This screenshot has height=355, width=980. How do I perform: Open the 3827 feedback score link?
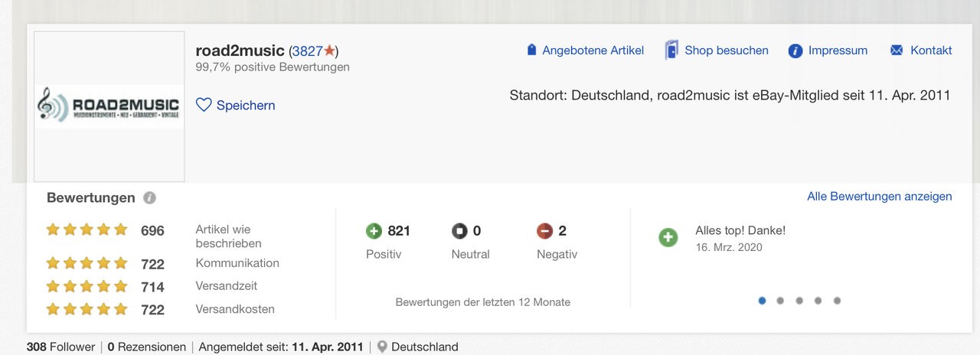click(x=307, y=51)
